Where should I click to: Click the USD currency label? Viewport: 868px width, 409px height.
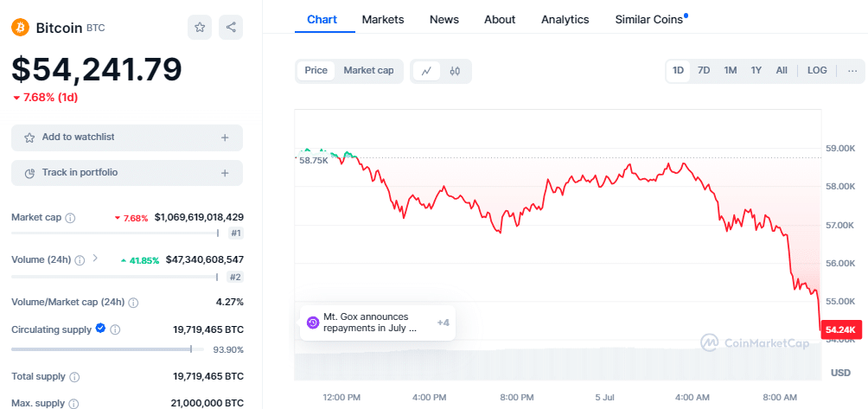pyautogui.click(x=840, y=373)
